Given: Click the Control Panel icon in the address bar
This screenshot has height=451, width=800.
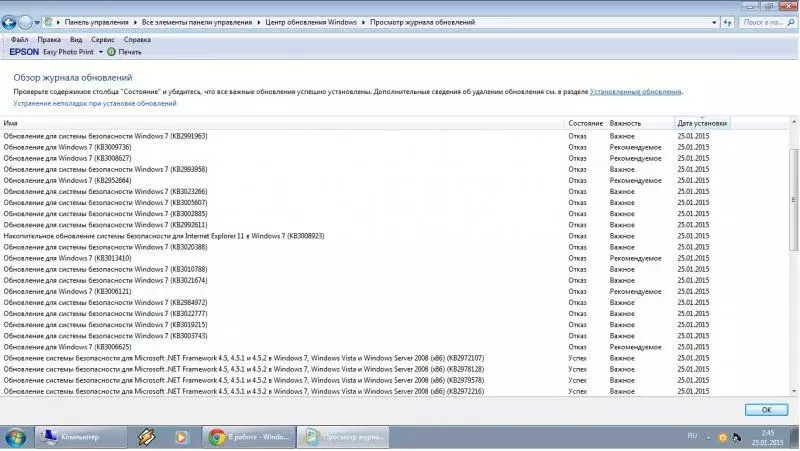Looking at the screenshot, I should pyautogui.click(x=48, y=22).
